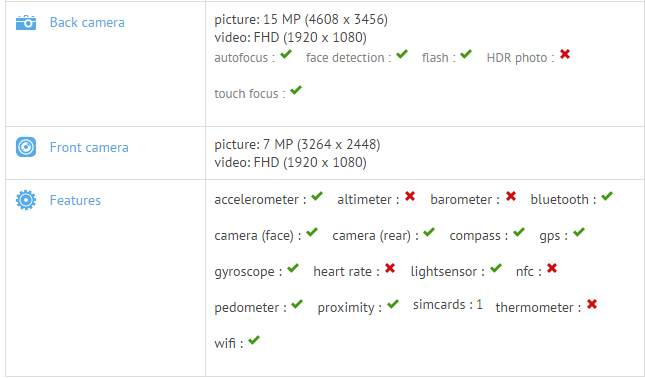645x378 pixels.
Task: Click the Front camera lens icon
Action: pyautogui.click(x=26, y=147)
